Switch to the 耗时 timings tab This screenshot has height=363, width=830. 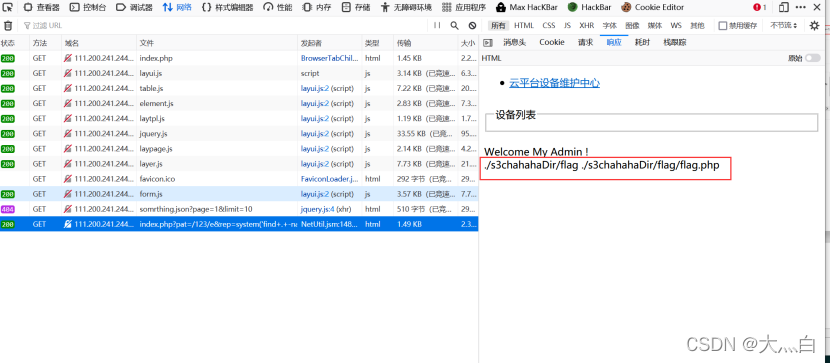coord(642,43)
